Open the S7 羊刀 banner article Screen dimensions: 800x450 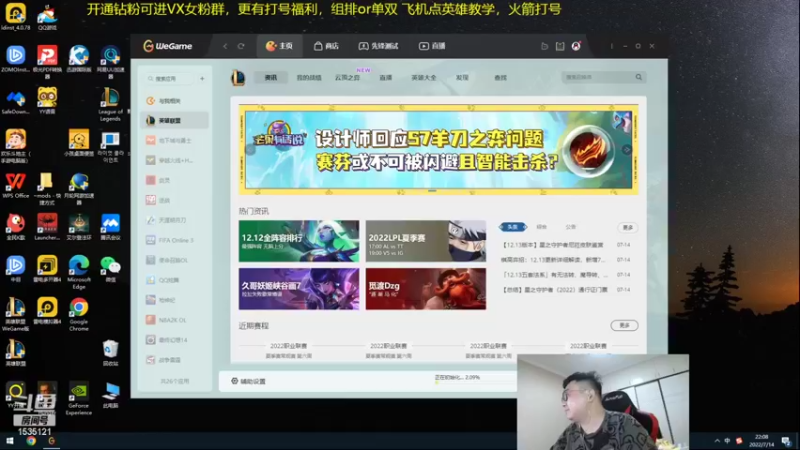[439, 149]
